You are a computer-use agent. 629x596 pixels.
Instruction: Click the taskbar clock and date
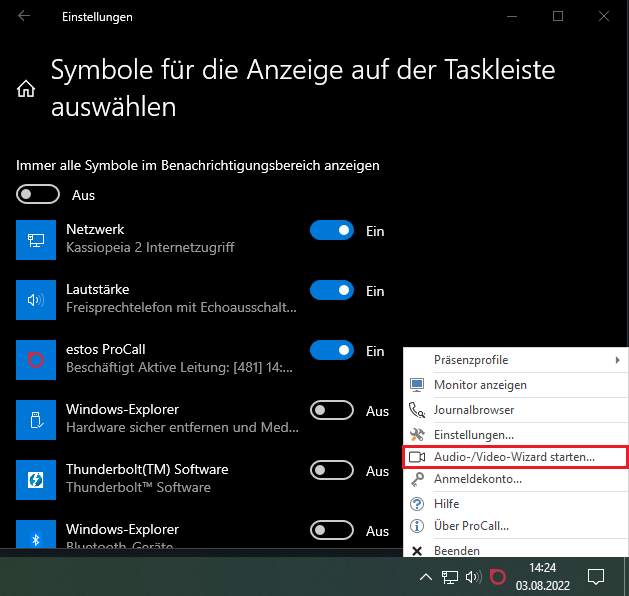[543, 577]
